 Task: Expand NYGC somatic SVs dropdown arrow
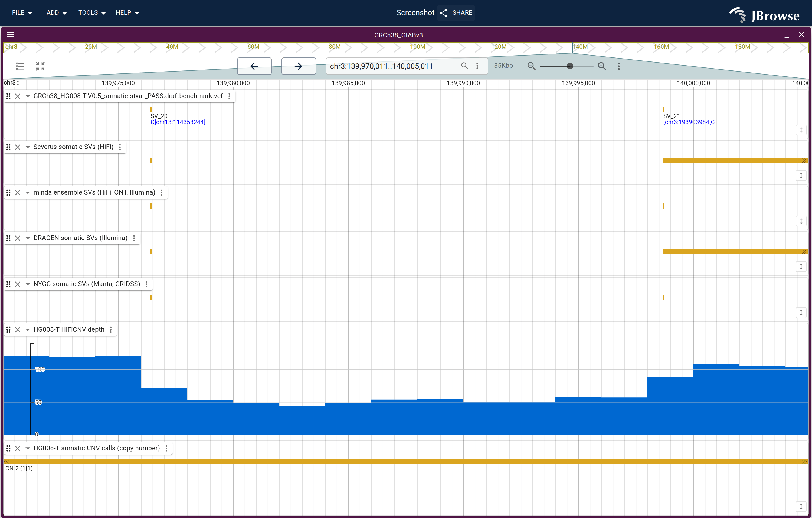pos(28,284)
